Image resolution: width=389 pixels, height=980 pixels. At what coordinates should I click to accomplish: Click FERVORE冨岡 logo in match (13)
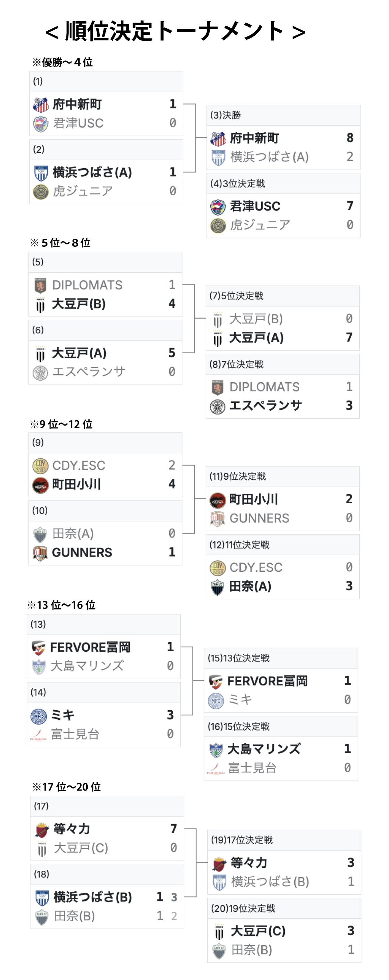pos(38,647)
